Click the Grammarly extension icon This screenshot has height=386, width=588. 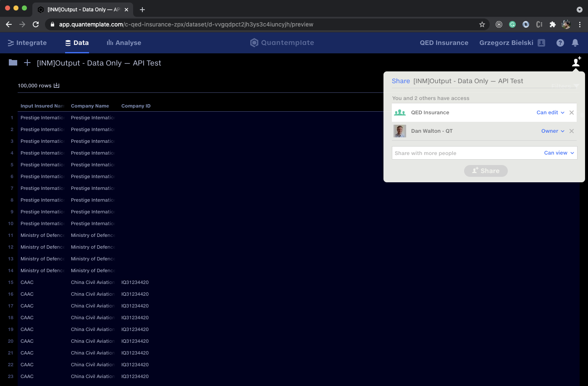512,24
